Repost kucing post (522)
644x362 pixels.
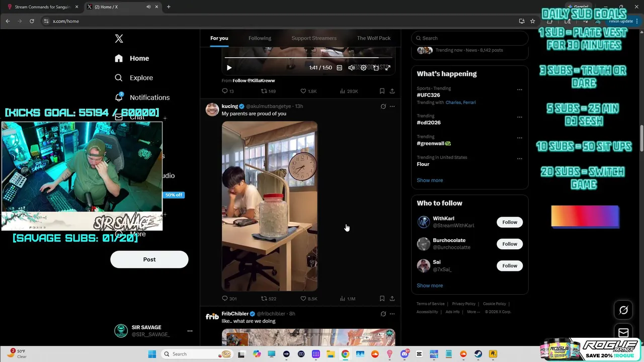268,299
